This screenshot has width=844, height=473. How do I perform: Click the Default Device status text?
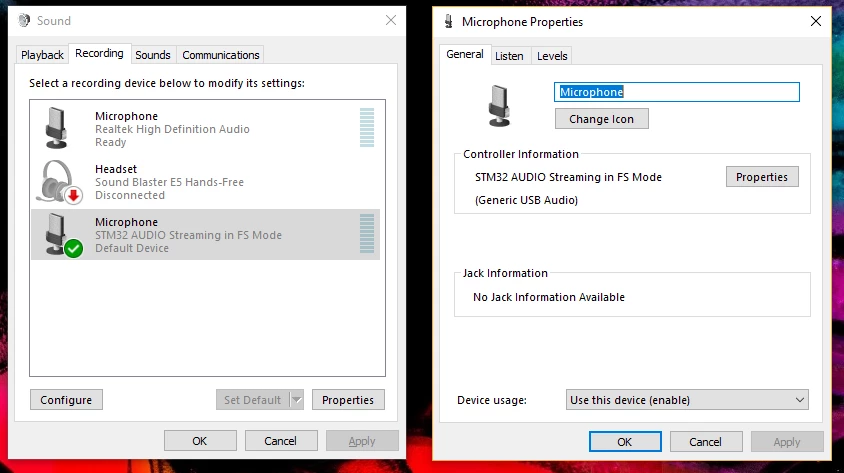[132, 248]
